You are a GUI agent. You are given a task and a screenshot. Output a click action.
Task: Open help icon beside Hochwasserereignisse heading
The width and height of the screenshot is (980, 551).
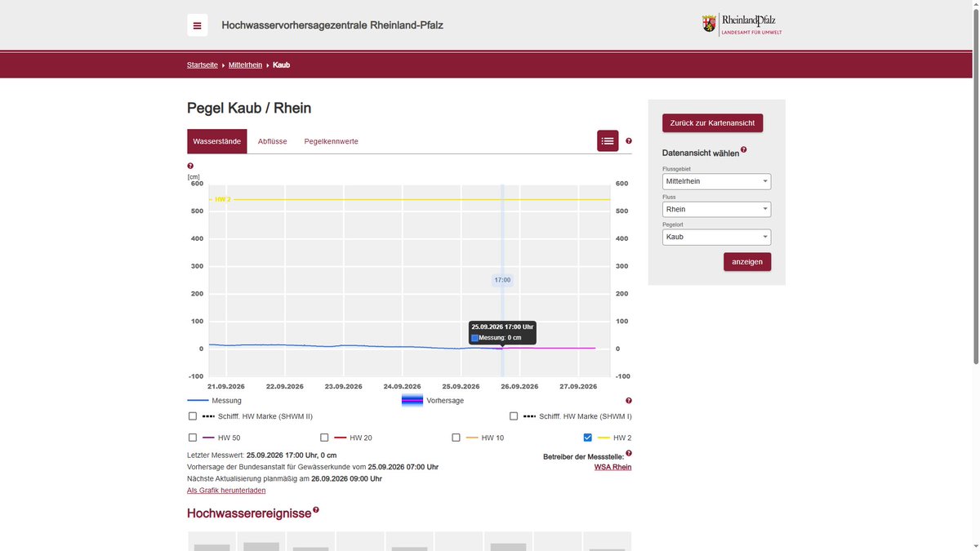click(316, 510)
